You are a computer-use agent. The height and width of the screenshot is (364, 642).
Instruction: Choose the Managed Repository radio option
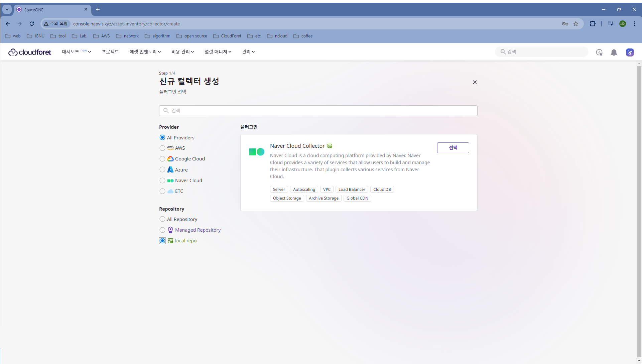[x=162, y=230]
